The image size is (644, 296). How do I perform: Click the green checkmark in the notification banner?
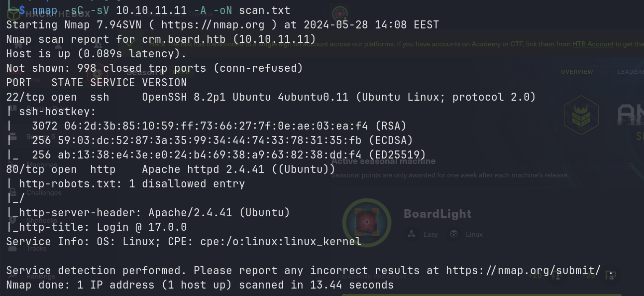[x=130, y=44]
